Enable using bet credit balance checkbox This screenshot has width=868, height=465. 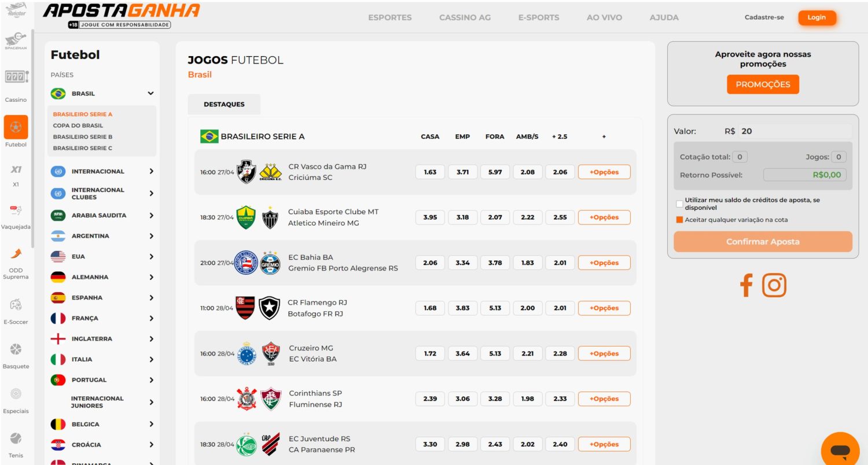679,204
